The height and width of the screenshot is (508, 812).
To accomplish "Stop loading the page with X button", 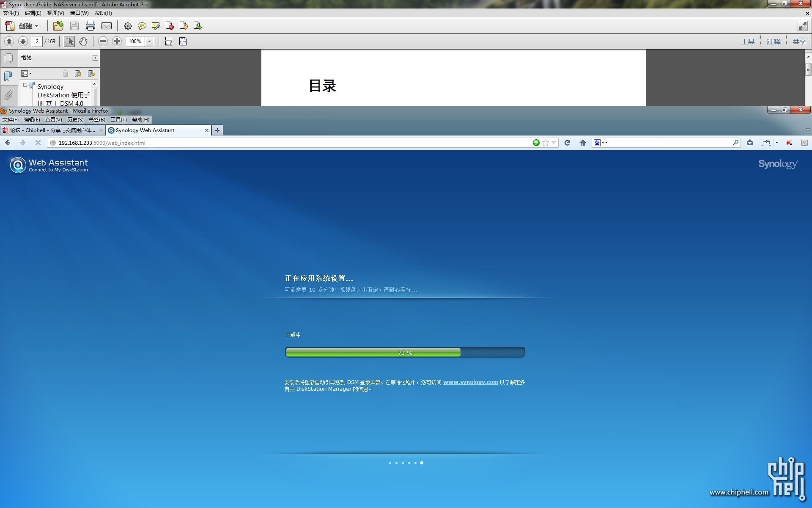I will 38,143.
